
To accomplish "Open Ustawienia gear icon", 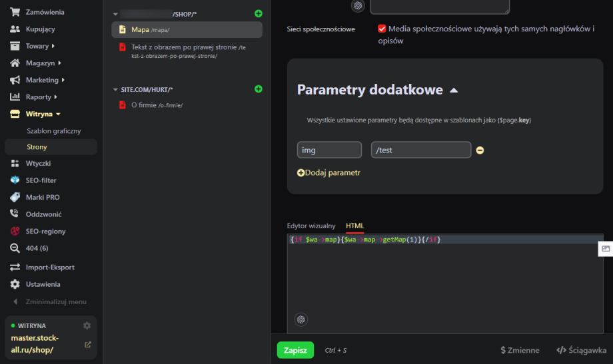I will click(15, 284).
